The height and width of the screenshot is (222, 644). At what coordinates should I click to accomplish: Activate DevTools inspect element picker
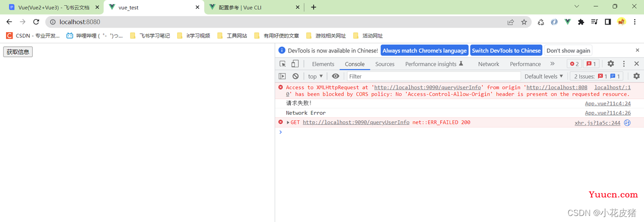click(x=283, y=64)
